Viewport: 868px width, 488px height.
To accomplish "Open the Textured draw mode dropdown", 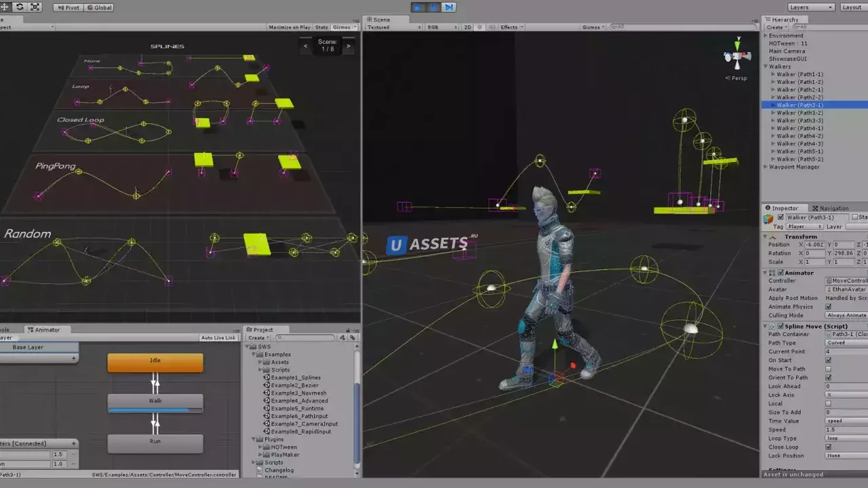I will [x=393, y=27].
